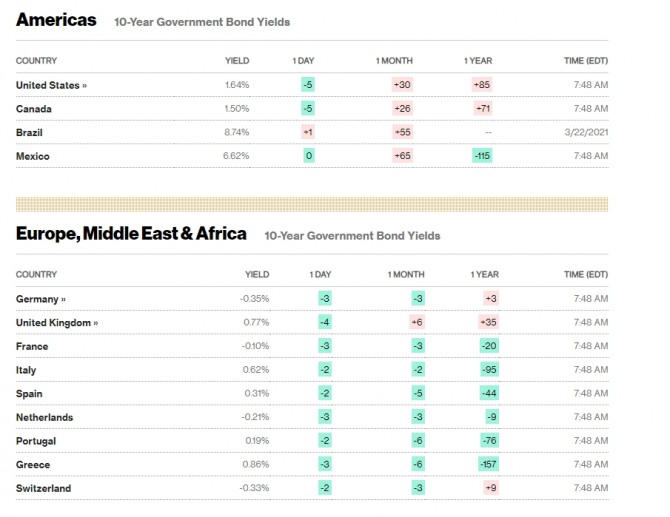The width and height of the screenshot is (670, 517).
Task: Open the United Kingdom bond yields link
Action: pyautogui.click(x=57, y=323)
